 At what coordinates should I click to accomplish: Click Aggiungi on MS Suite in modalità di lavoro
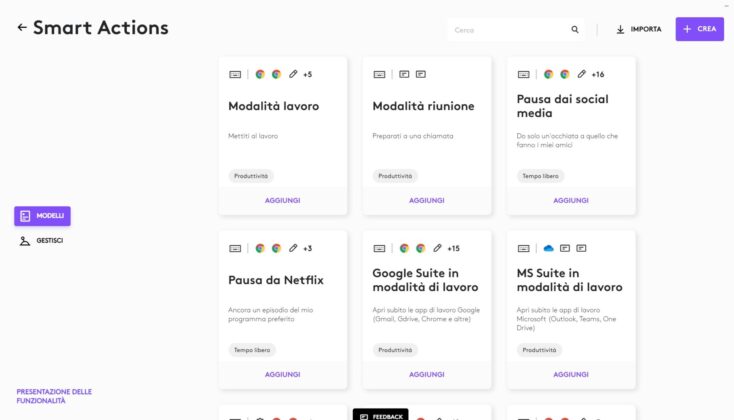click(571, 374)
